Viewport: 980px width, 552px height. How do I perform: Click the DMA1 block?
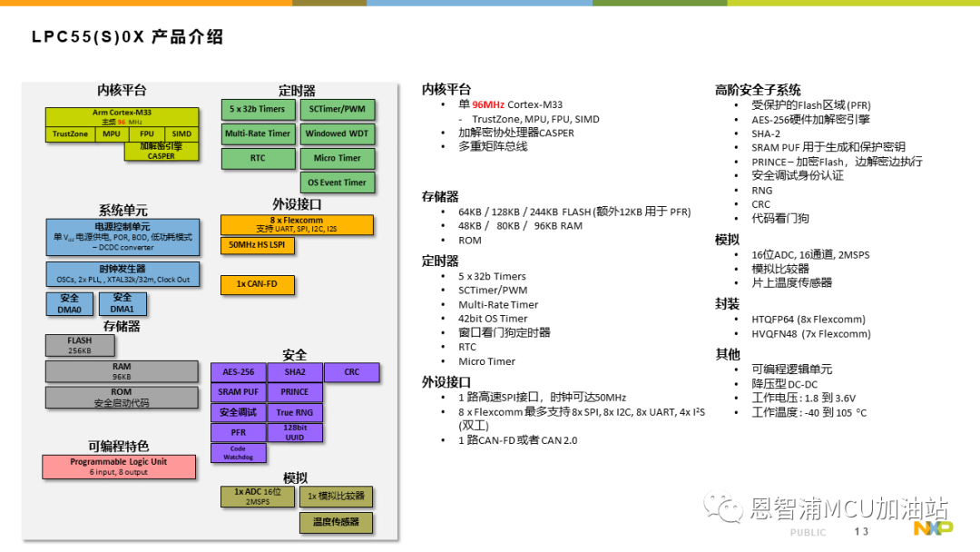click(122, 304)
